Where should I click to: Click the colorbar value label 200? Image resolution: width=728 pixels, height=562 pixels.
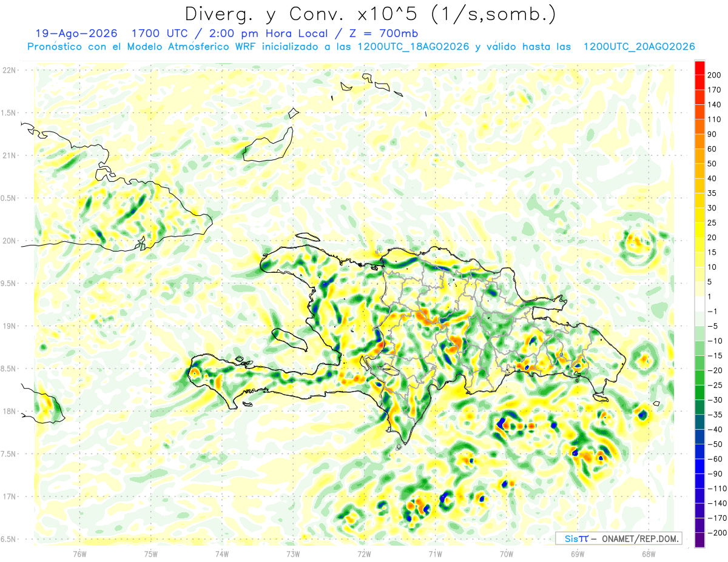point(715,75)
